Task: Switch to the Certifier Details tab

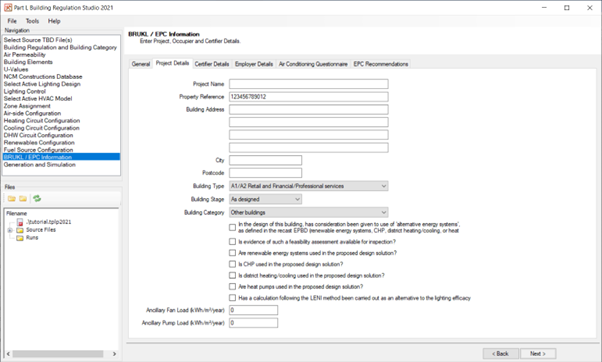Action: 212,64
